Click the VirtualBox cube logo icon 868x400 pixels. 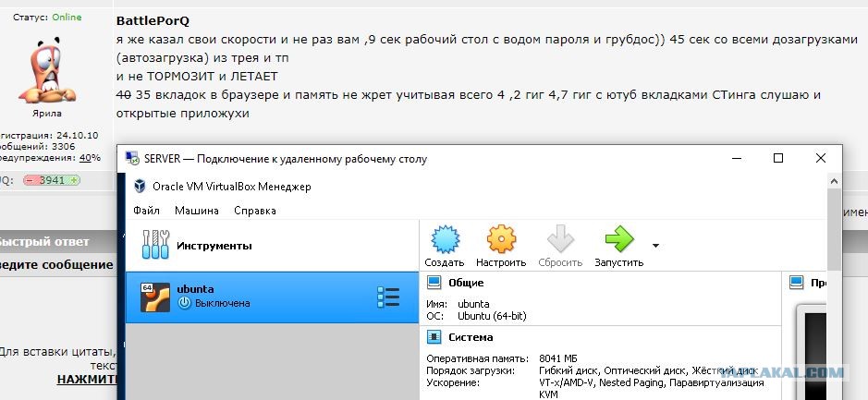point(140,187)
